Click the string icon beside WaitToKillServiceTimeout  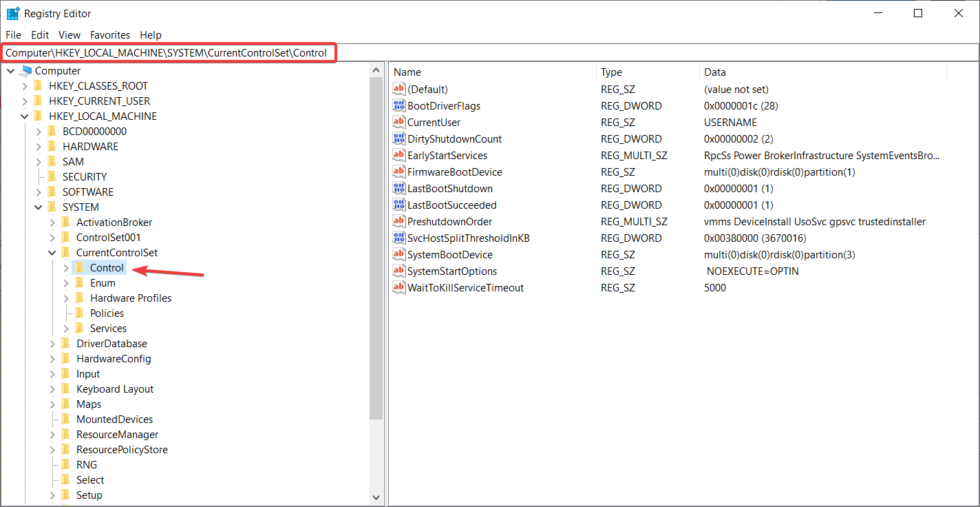399,287
